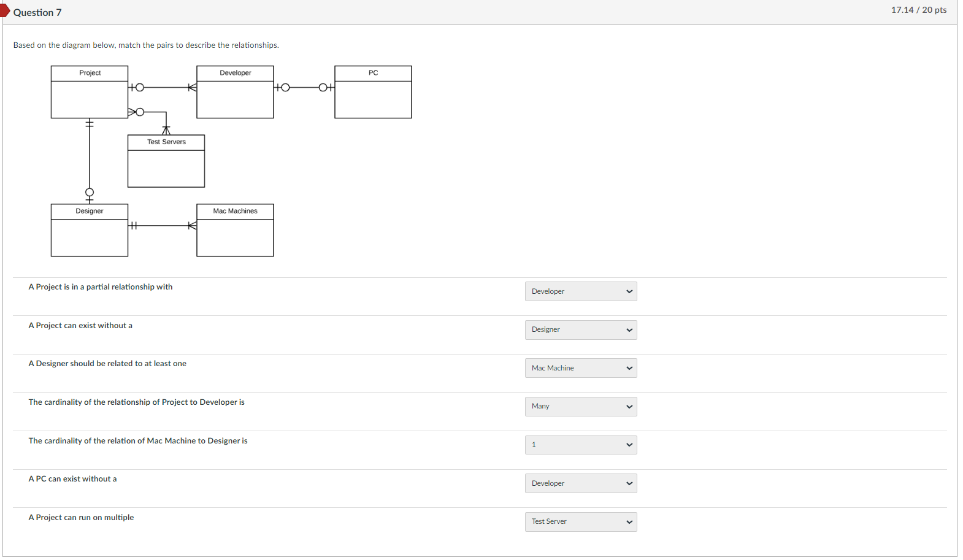Click the red flag marker beside Question 7

pyautogui.click(x=4, y=10)
